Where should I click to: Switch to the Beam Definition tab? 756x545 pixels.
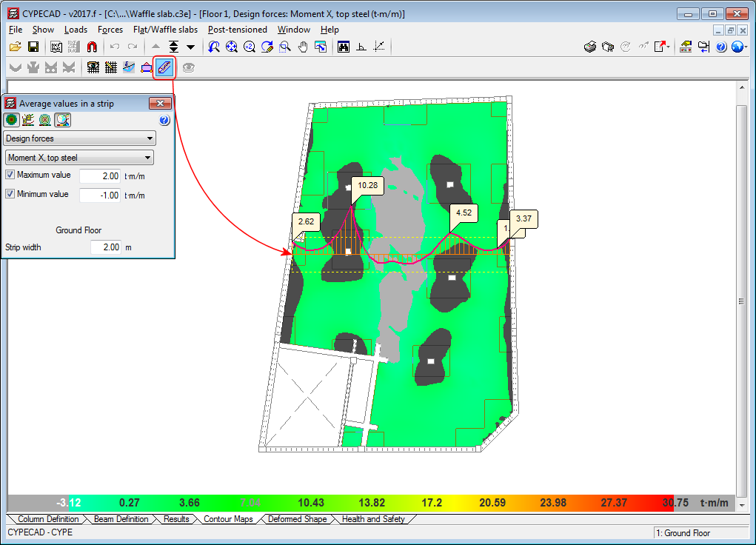click(x=121, y=519)
